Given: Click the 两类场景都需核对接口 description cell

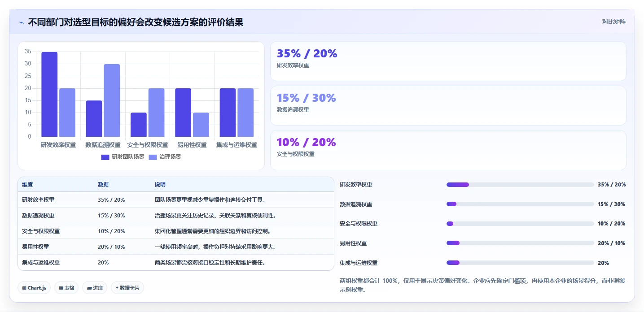Looking at the screenshot, I should coord(210,263).
